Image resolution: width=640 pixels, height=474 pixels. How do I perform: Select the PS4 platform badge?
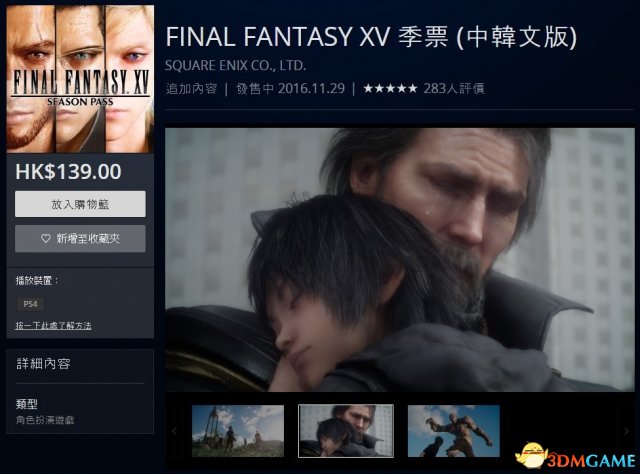pos(30,304)
